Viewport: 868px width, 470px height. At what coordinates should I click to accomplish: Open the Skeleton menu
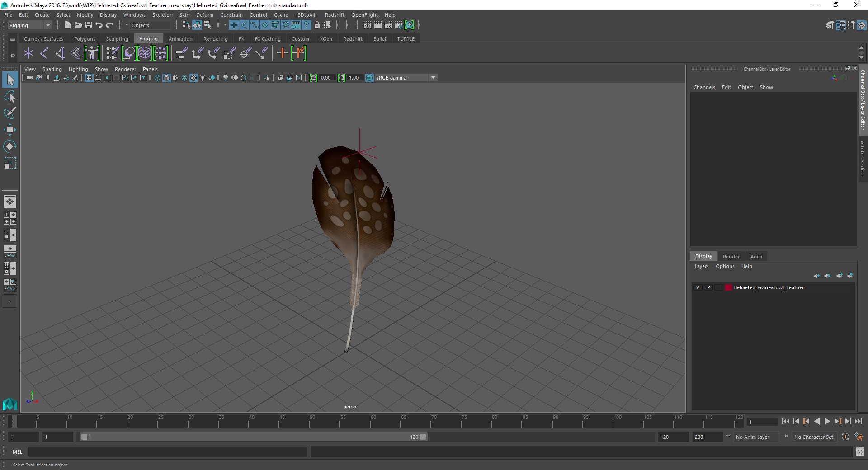(x=162, y=15)
